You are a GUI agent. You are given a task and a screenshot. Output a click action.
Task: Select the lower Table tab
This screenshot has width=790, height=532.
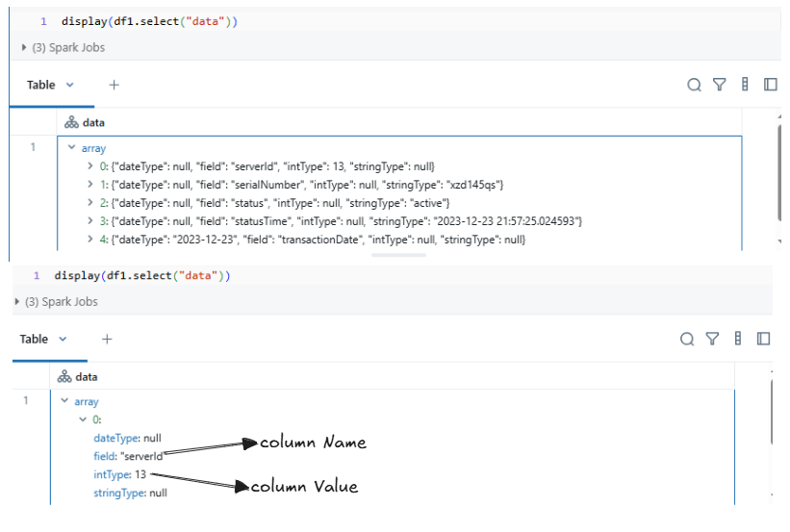click(34, 339)
